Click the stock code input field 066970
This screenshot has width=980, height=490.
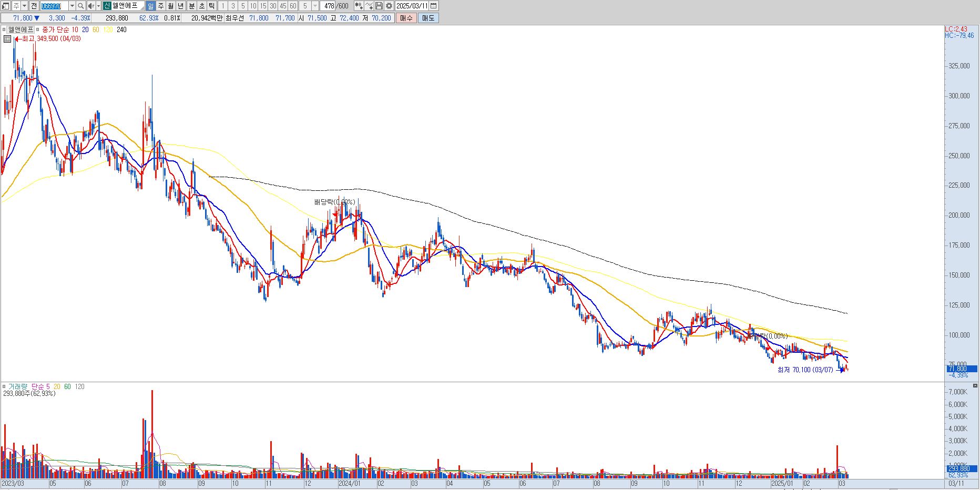tap(54, 6)
